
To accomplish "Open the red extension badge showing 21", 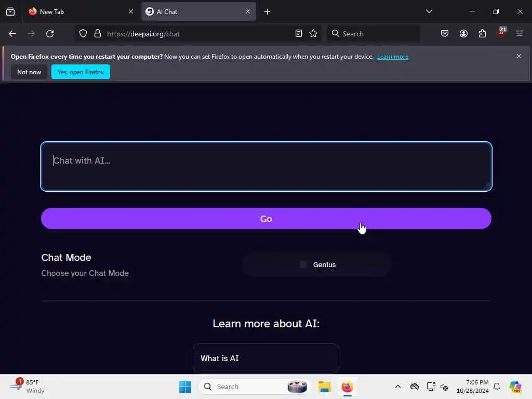I will 501,33.
